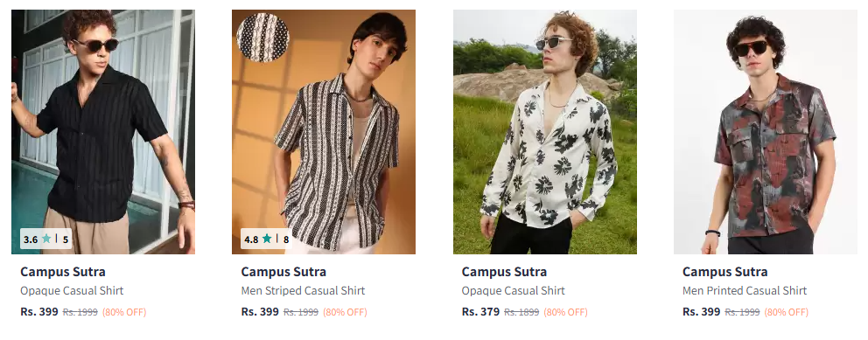Open the Men Printed Casual Shirt title
Image resolution: width=868 pixels, height=340 pixels.
pyautogui.click(x=745, y=291)
